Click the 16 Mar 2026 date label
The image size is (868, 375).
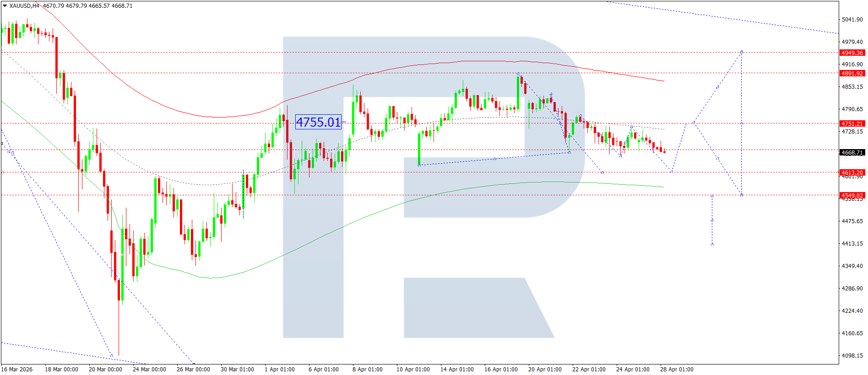pyautogui.click(x=17, y=370)
